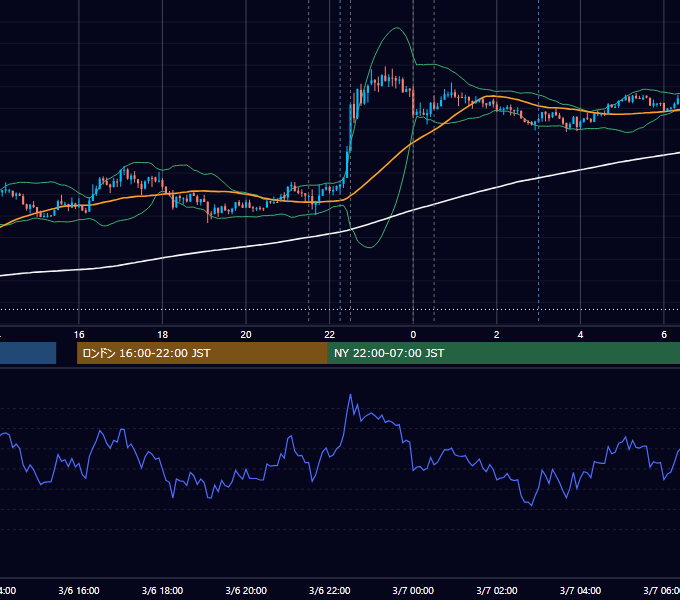Click the 3/6 20:00 axis label
680x600 pixels.
(x=246, y=590)
